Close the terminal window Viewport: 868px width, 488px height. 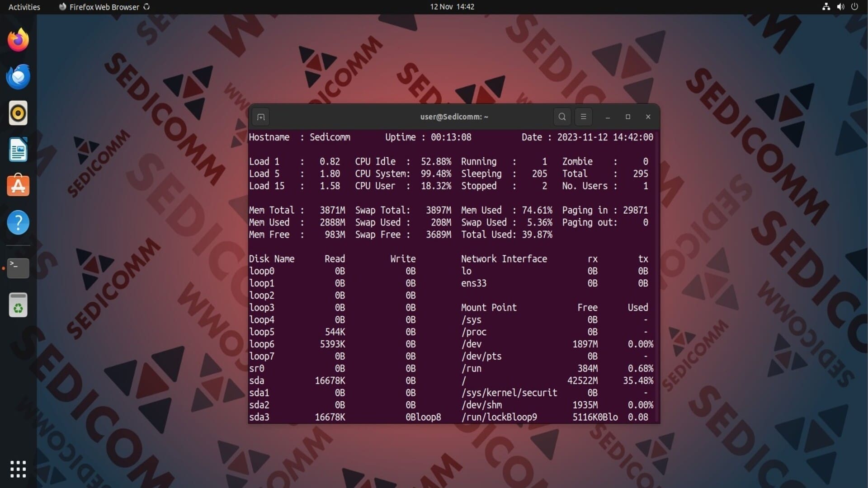(x=648, y=117)
